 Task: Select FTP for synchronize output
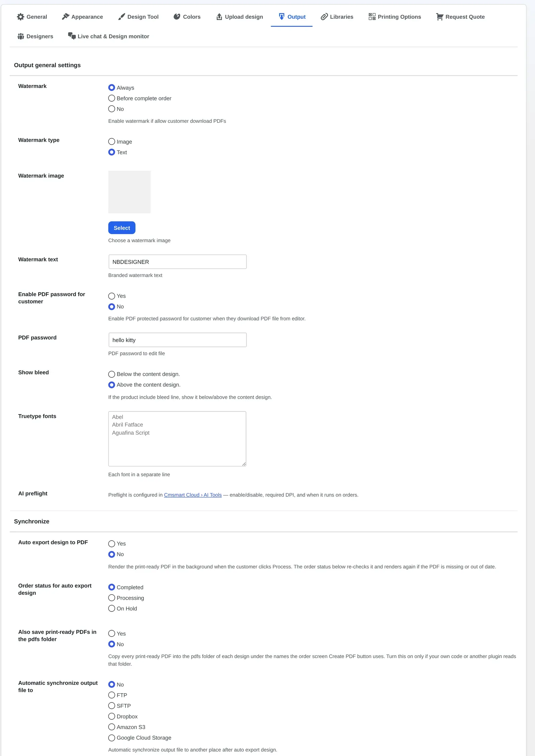[112, 695]
